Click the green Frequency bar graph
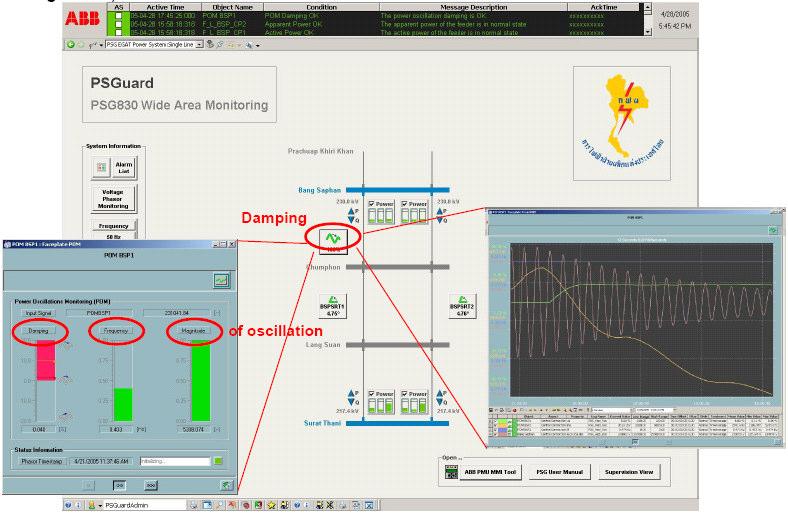This screenshot has width=788, height=515. click(123, 404)
